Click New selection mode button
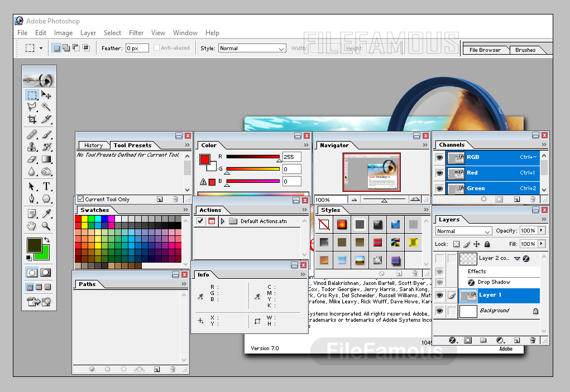Viewport: 570px width, 392px height. point(56,47)
